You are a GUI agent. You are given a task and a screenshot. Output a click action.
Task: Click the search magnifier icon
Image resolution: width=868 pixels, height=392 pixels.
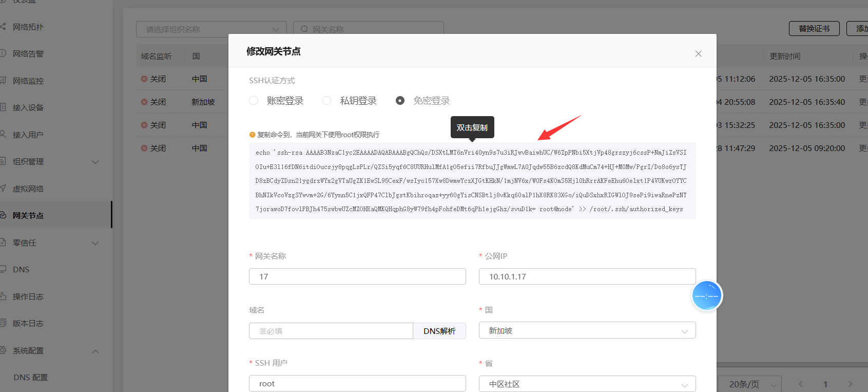304,29
